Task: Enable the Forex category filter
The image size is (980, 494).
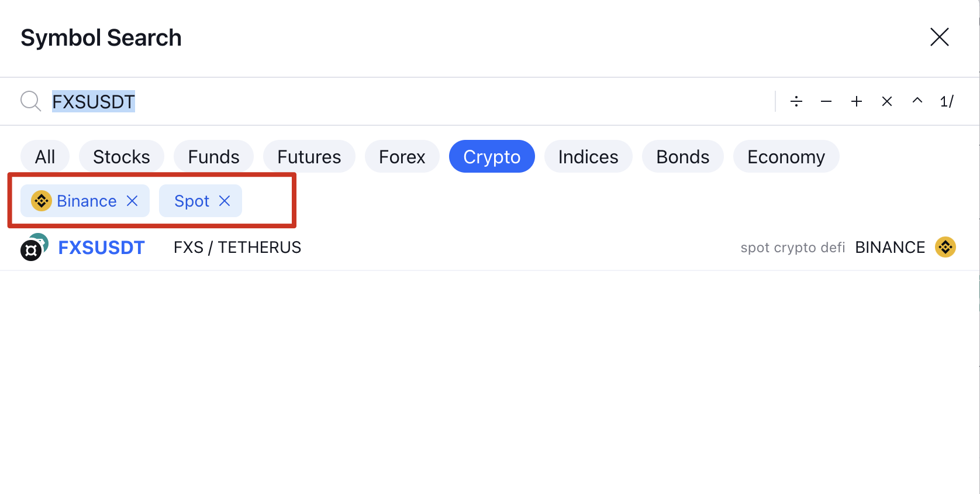Action: click(402, 156)
